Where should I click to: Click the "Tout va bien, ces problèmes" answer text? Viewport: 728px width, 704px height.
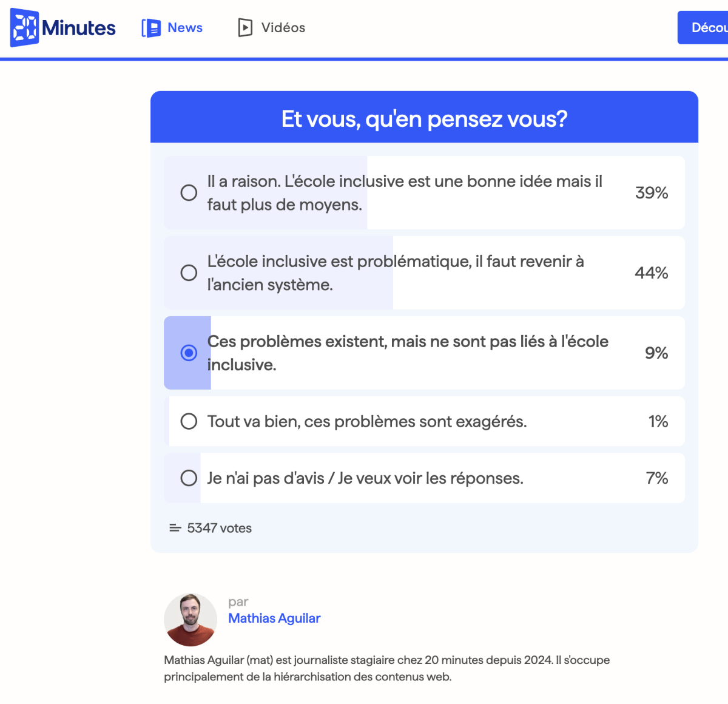(x=367, y=421)
